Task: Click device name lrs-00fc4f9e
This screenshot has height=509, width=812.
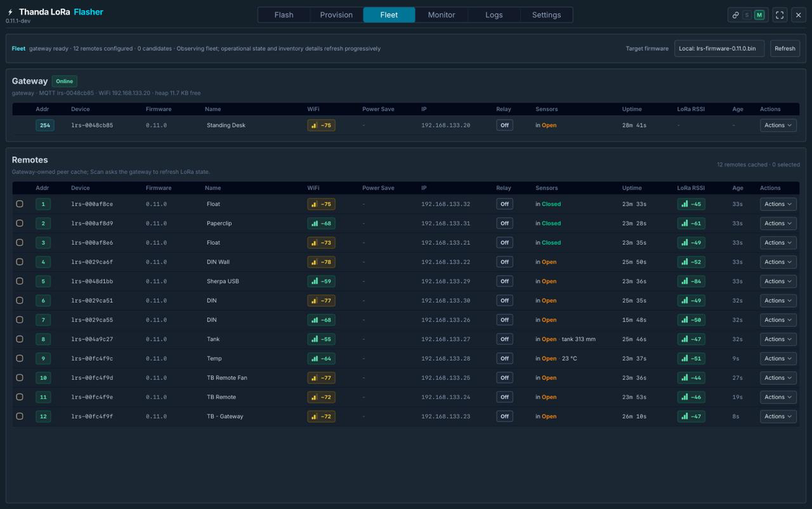Action: (92, 397)
